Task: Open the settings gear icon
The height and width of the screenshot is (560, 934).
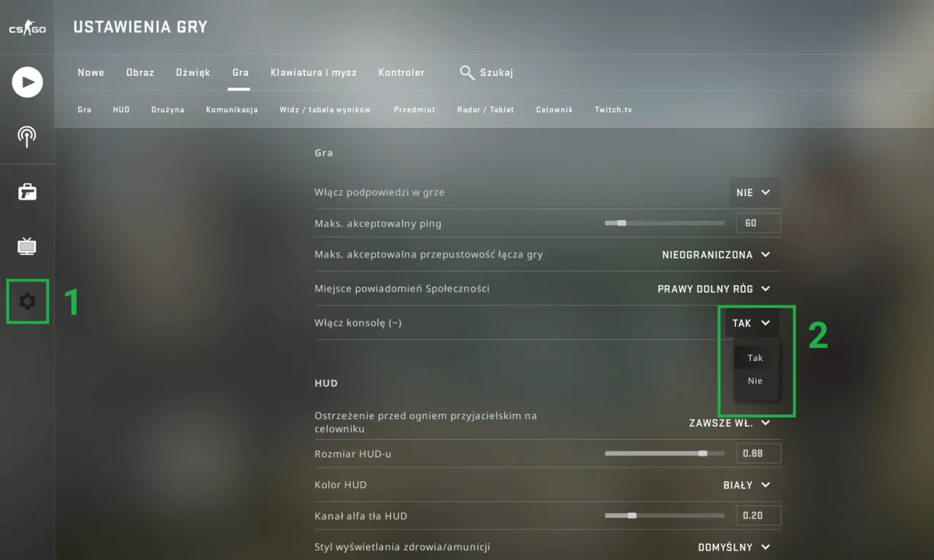Action: click(27, 301)
